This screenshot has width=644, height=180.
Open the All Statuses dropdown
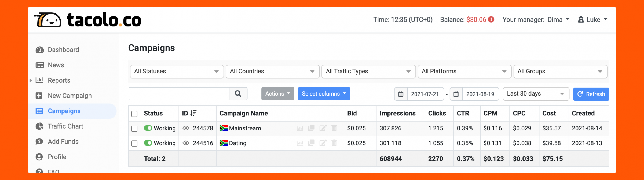tap(177, 72)
